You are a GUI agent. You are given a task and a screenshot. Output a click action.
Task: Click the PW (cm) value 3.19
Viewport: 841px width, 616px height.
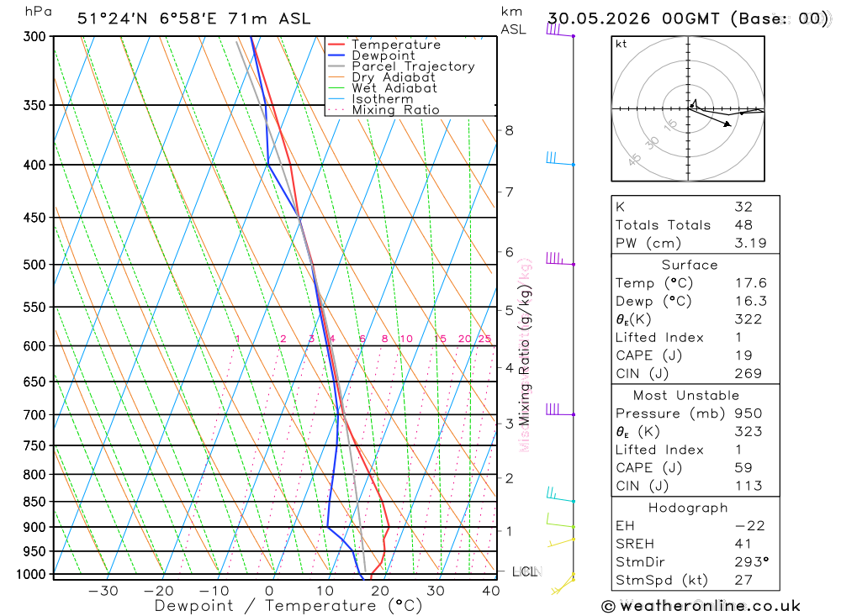tap(751, 244)
